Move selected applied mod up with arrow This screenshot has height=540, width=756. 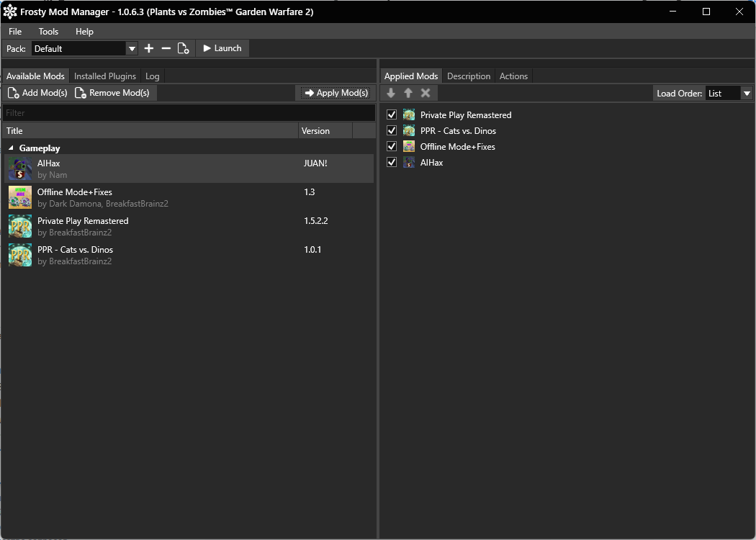[408, 93]
